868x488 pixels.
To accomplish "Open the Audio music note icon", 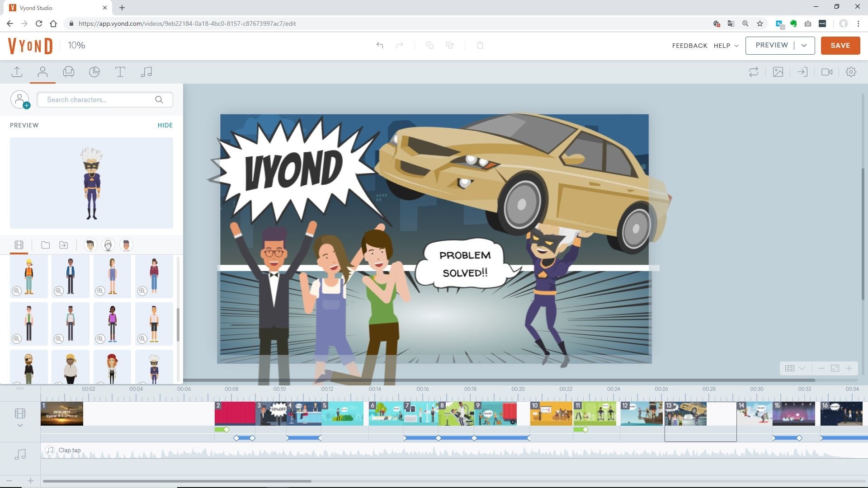I will [x=146, y=72].
